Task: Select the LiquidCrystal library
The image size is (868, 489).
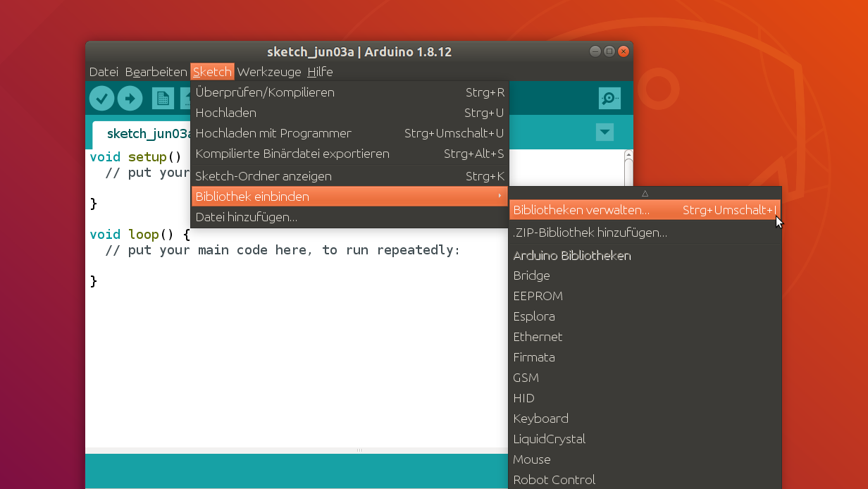Action: coord(645,439)
